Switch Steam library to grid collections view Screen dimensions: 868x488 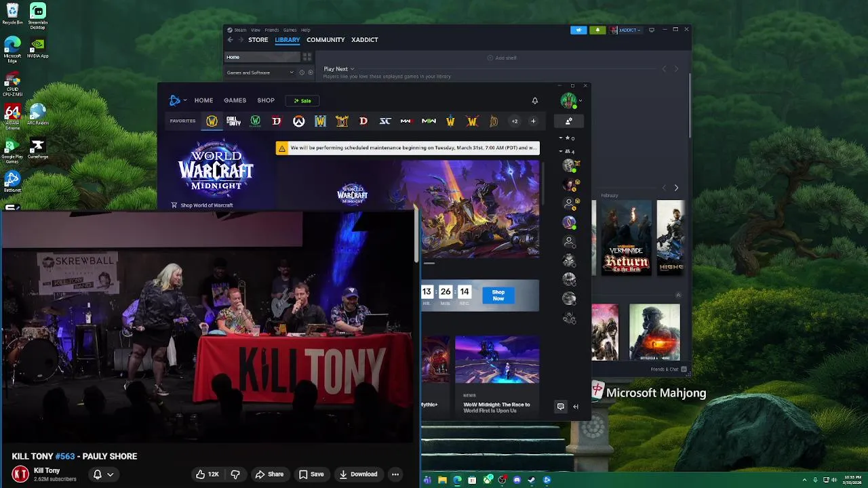307,58
